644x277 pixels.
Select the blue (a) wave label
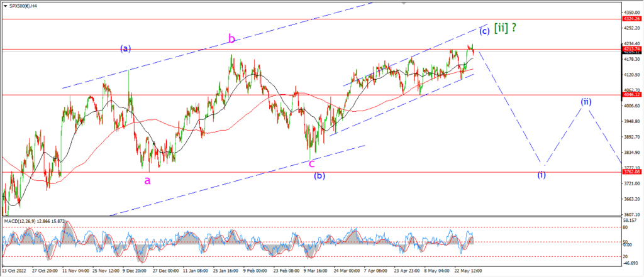click(x=125, y=48)
